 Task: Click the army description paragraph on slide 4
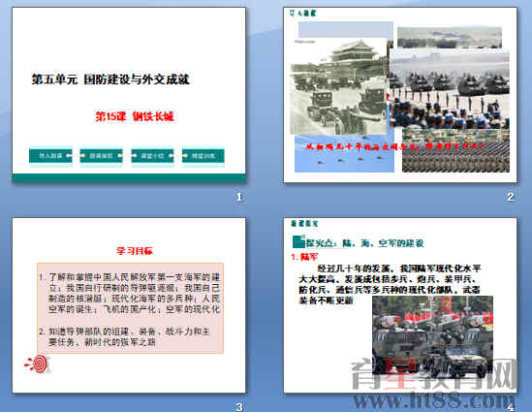click(x=390, y=284)
